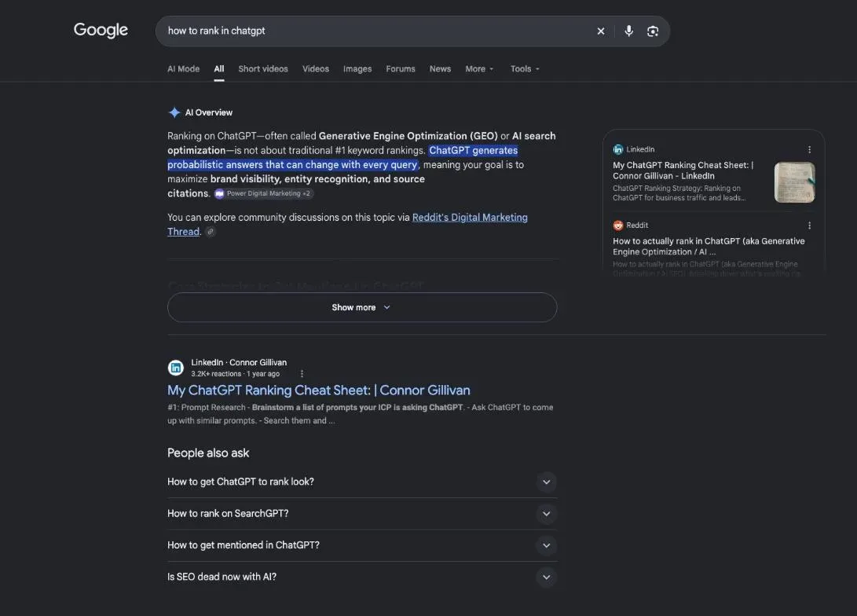The width and height of the screenshot is (857, 616).
Task: Open the News tab
Action: pos(440,69)
